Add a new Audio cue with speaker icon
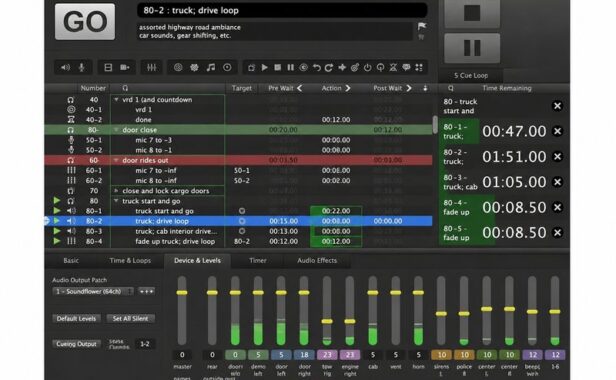 65,68
